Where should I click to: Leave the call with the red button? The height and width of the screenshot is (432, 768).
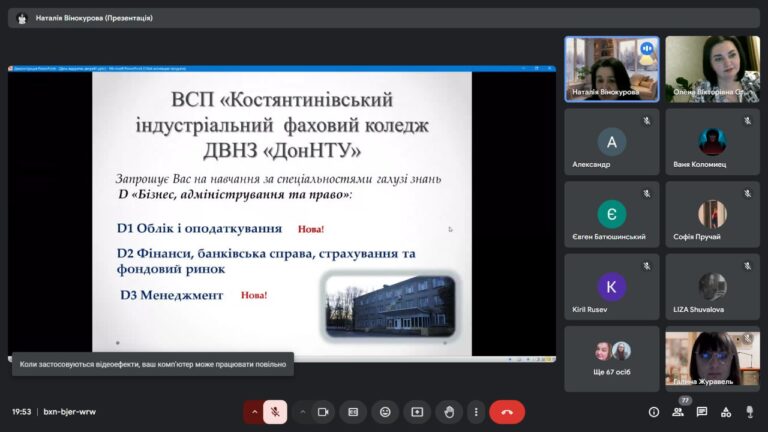(x=507, y=412)
